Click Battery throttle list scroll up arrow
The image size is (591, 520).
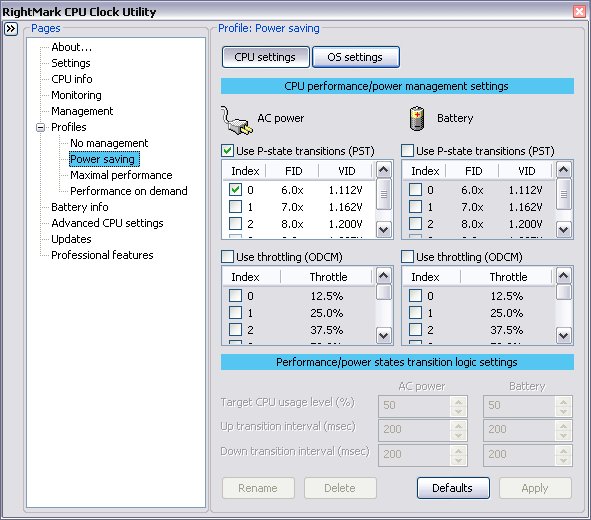click(x=563, y=276)
